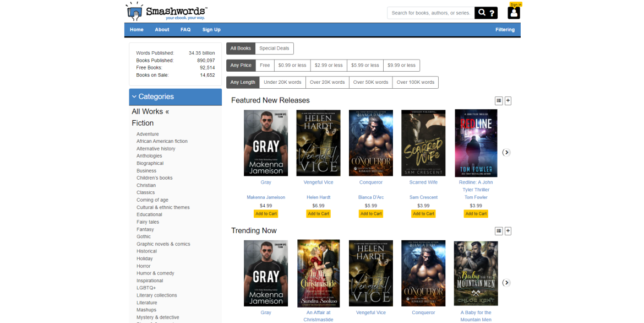Open Cultural & ethnic themes category
Image resolution: width=644 pixels, height=323 pixels.
pos(163,207)
